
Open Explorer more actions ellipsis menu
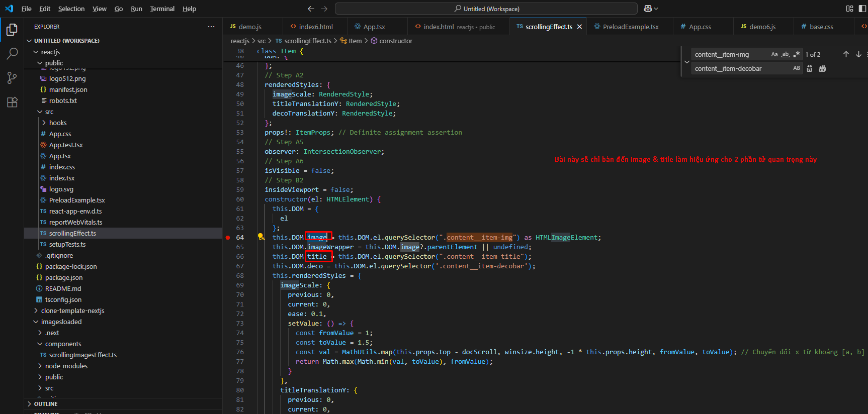211,27
